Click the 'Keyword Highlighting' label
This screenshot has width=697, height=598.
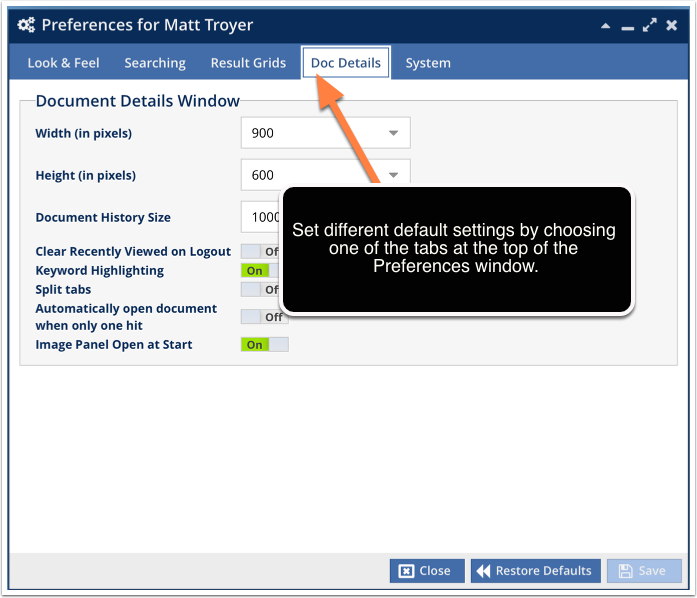(100, 271)
